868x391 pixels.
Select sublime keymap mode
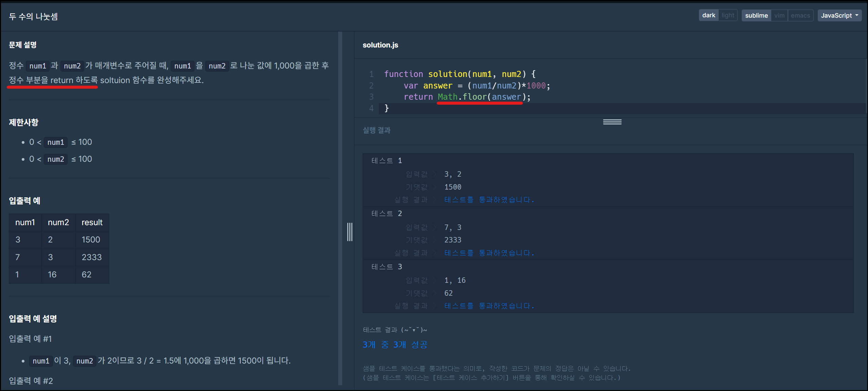756,16
